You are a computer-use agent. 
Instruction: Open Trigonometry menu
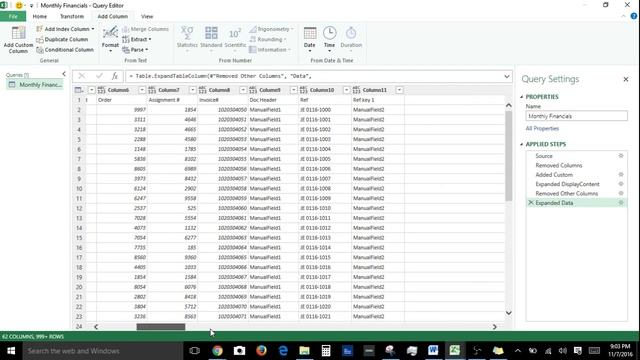pyautogui.click(x=271, y=29)
